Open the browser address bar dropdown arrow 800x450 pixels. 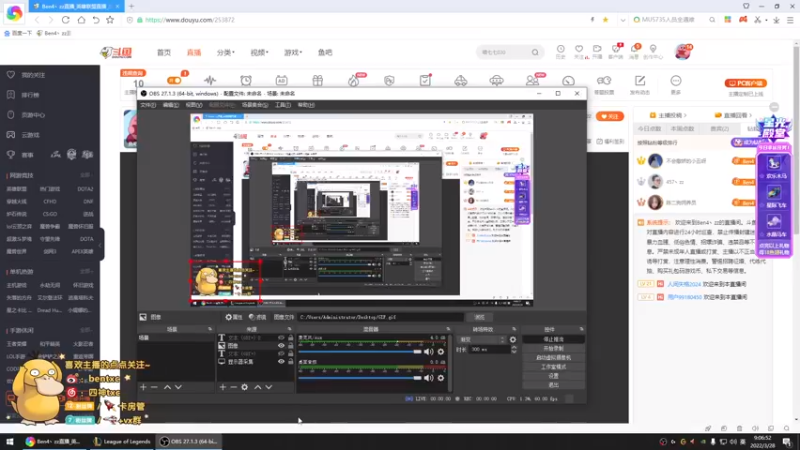(622, 20)
